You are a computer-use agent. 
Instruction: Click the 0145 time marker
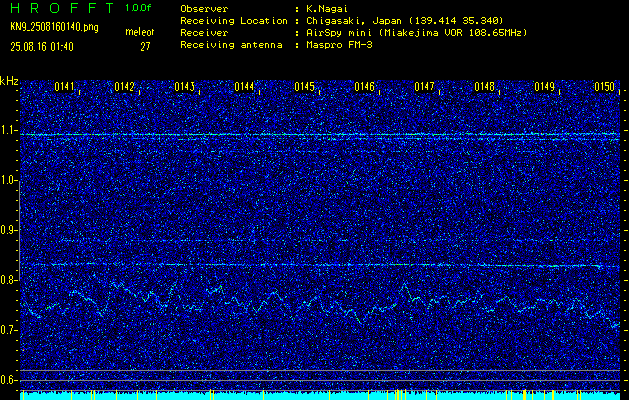point(304,87)
